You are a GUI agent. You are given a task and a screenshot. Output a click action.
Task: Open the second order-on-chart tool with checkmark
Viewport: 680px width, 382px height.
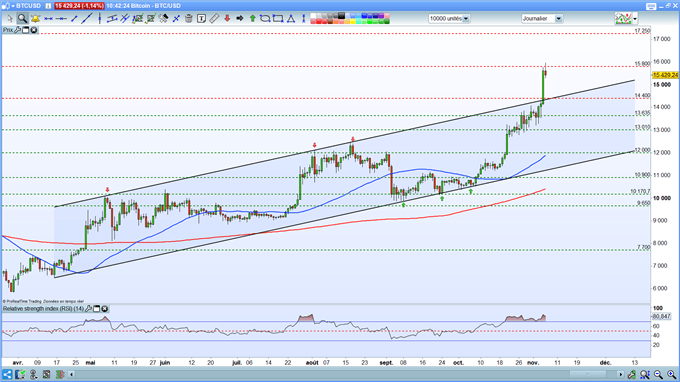coord(150,18)
